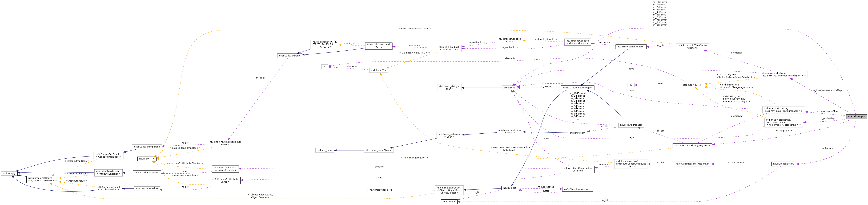This screenshot has height=205, width=868.
Task: Click the m_probeMap edge label
Action: (827, 118)
